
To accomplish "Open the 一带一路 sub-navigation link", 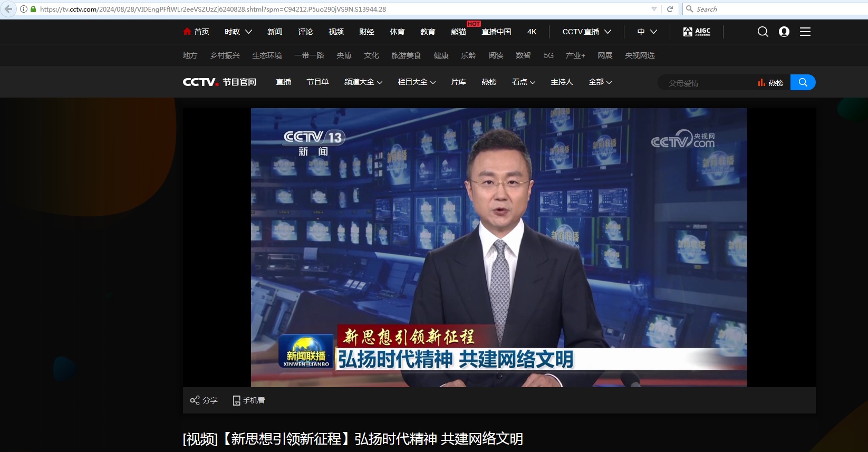I will pyautogui.click(x=309, y=55).
